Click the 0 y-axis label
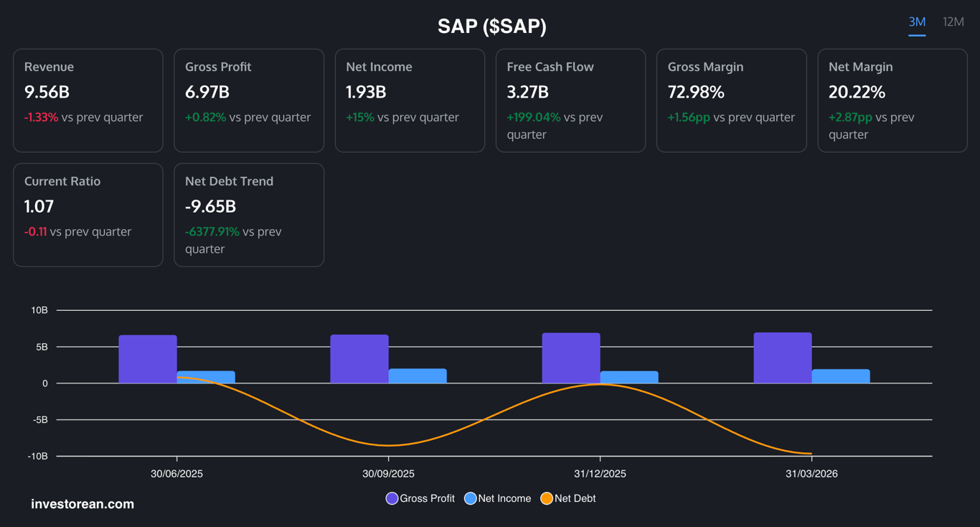The height and width of the screenshot is (527, 980). tap(45, 383)
